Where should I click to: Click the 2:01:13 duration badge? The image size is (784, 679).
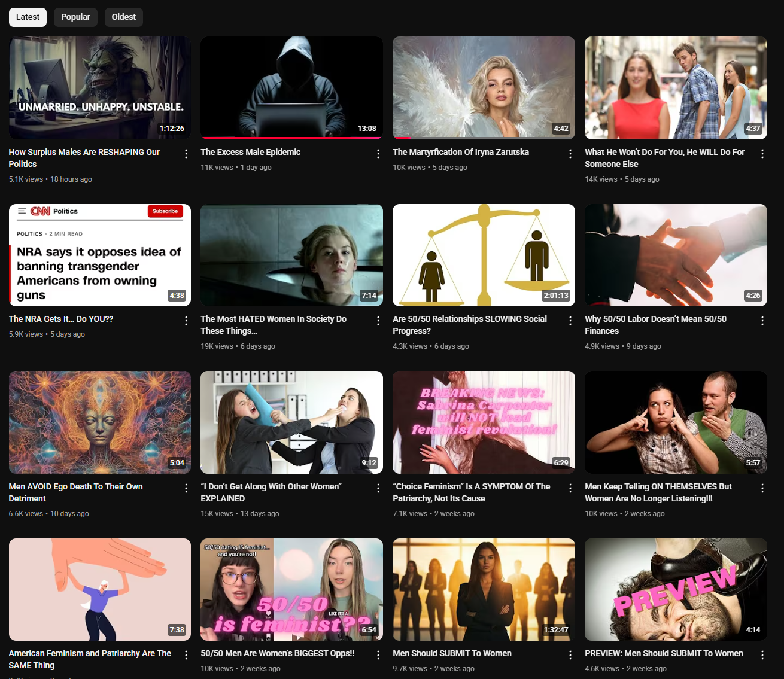(x=556, y=296)
